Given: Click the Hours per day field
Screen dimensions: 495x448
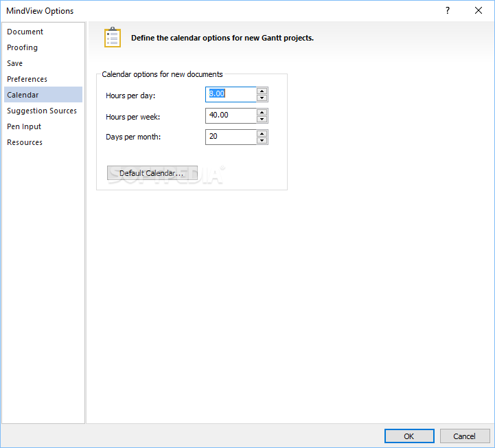Looking at the screenshot, I should click(231, 94).
